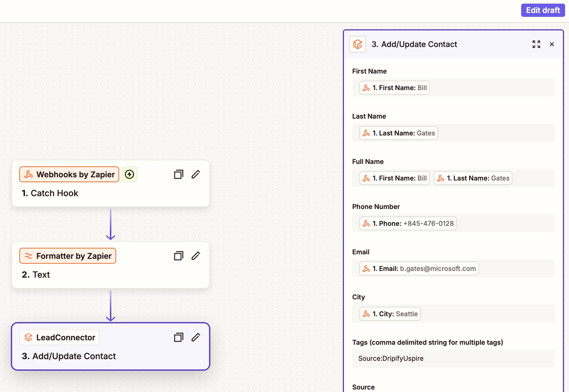Image resolution: width=569 pixels, height=392 pixels.
Task: Click the Phone Number field with +845-476-0128
Action: (x=408, y=223)
